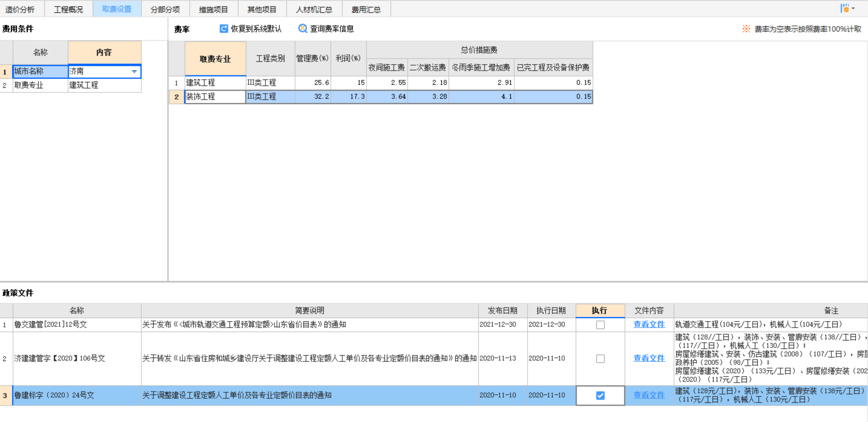Screen dimensions: 868x422
Task: Click 查询费率信息 button label
Action: pyautogui.click(x=332, y=29)
